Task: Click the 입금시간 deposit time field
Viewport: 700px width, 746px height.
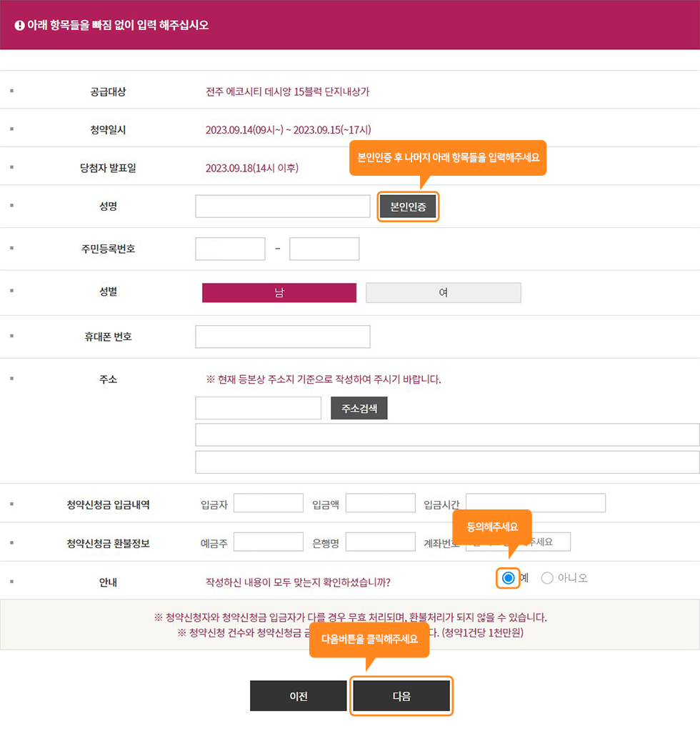Action: (x=535, y=503)
